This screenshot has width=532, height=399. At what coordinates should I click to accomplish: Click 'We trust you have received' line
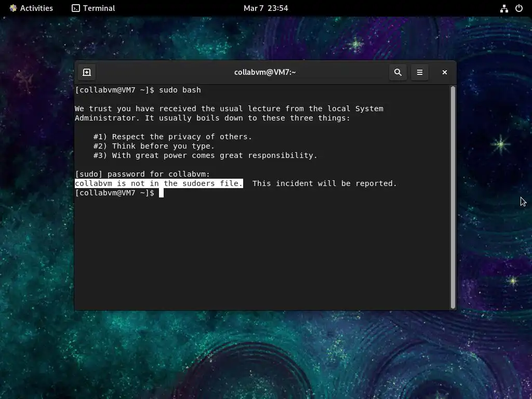(229, 109)
